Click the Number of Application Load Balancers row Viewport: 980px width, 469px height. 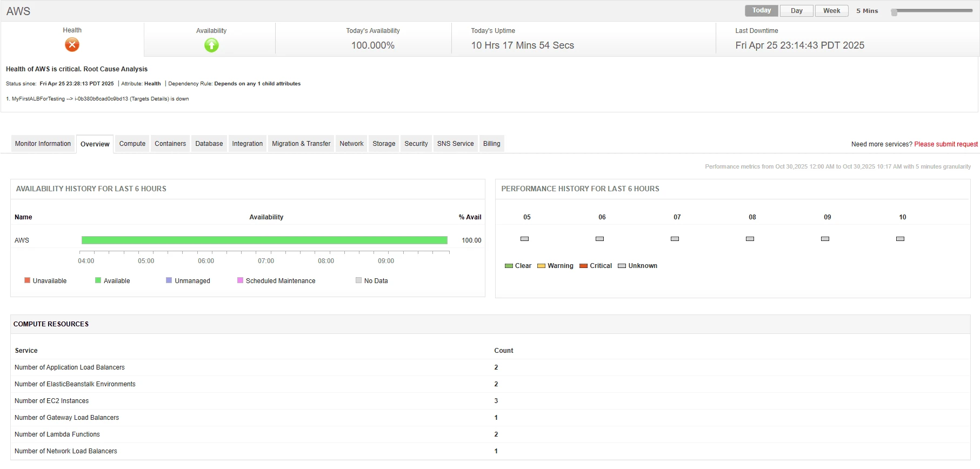point(490,367)
